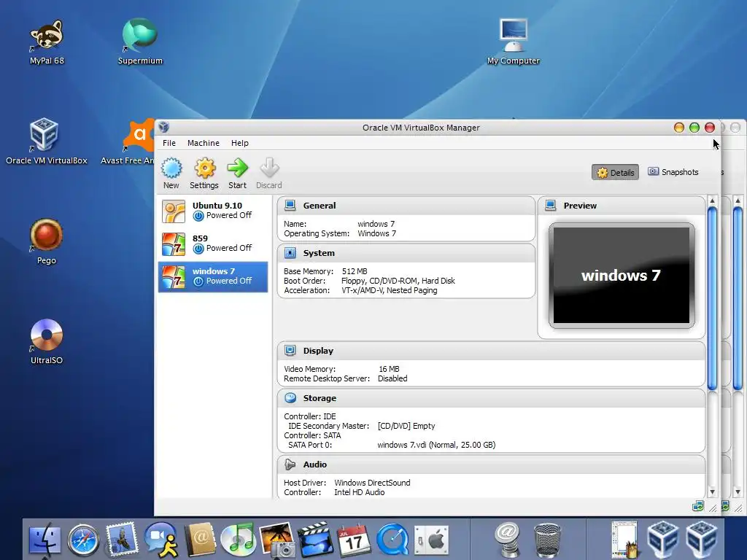Screen dimensions: 747x560
Task: Click the Display section header
Action: click(x=491, y=351)
